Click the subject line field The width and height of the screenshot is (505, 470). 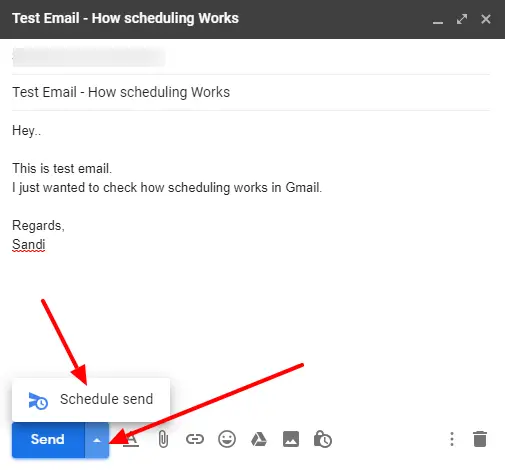[x=251, y=92]
